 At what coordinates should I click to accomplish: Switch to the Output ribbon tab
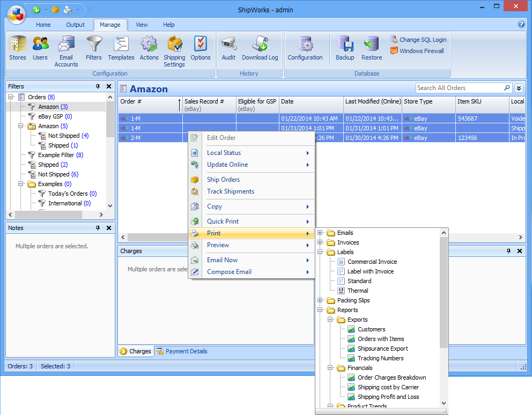pos(75,25)
